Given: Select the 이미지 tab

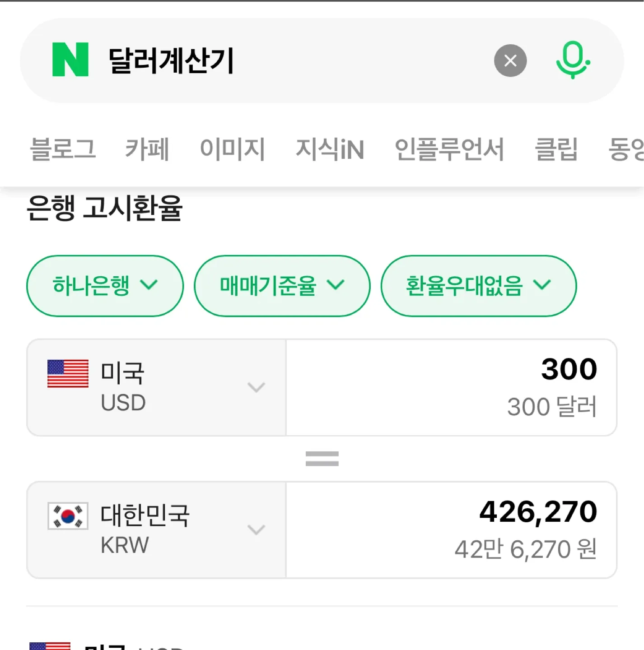Looking at the screenshot, I should tap(232, 149).
